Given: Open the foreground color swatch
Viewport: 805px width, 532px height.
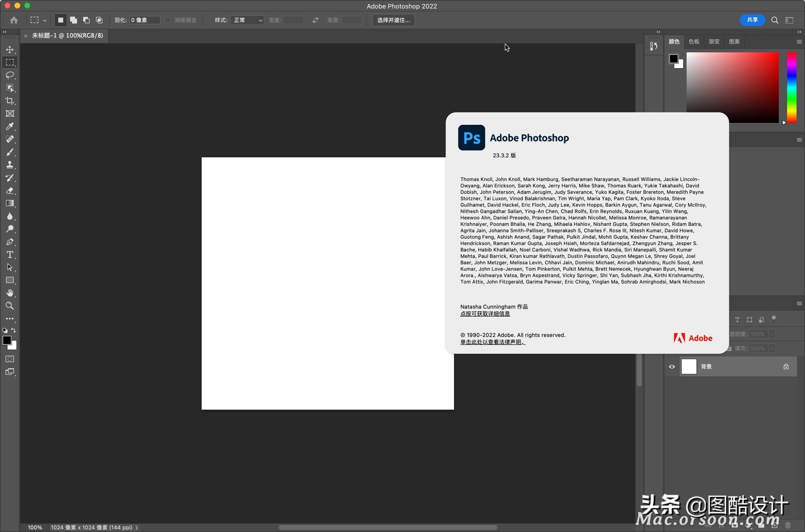Looking at the screenshot, I should click(7, 341).
